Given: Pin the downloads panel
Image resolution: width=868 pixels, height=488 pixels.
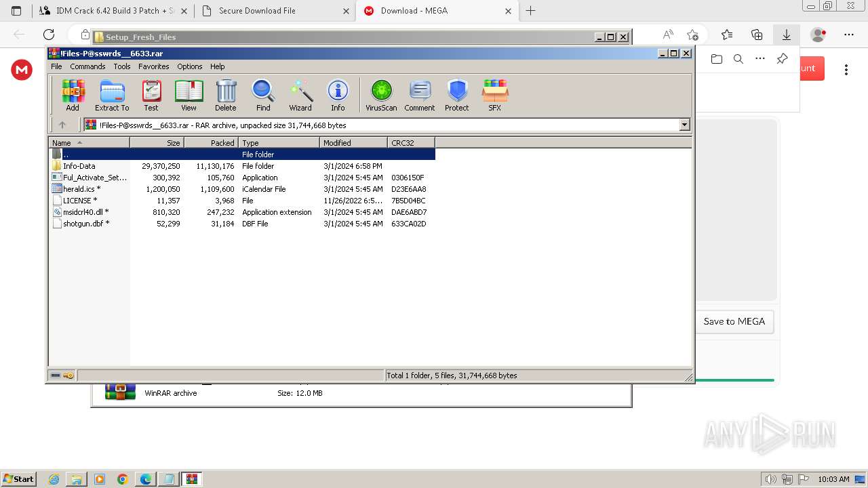Looking at the screenshot, I should (x=782, y=59).
